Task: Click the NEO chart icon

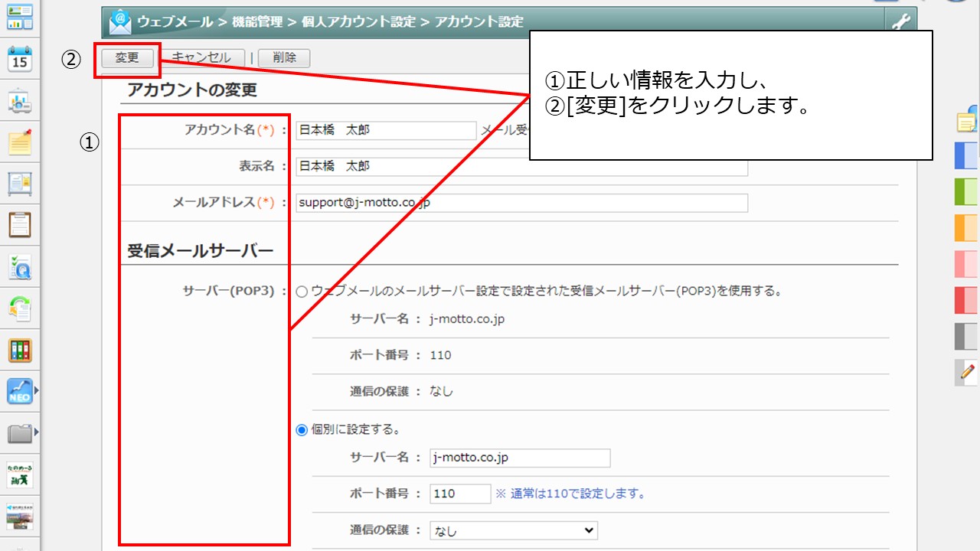Action: click(x=20, y=391)
